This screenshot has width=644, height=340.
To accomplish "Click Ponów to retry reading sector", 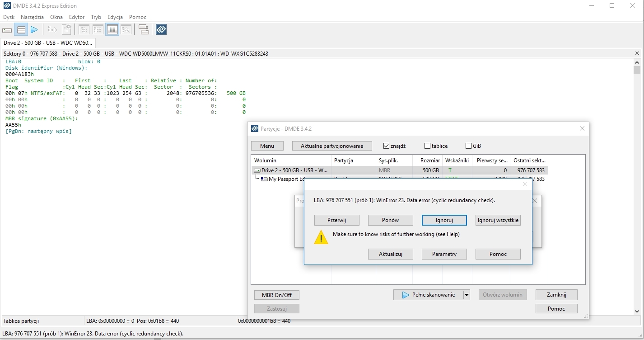I will click(391, 220).
